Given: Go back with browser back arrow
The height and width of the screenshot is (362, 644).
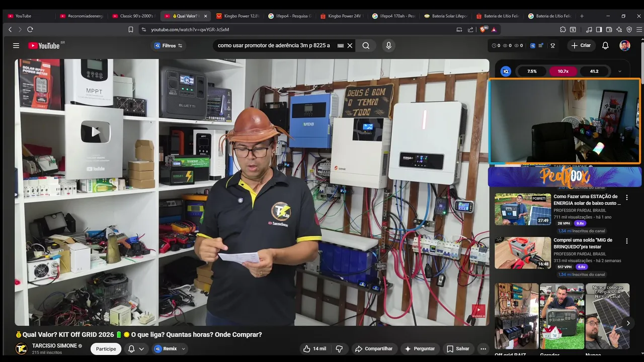Looking at the screenshot, I should click(10, 30).
